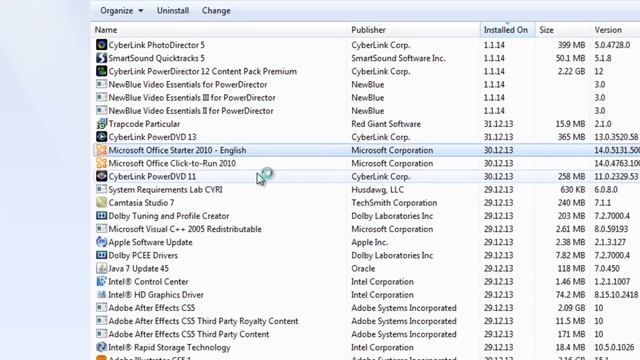Image resolution: width=640 pixels, height=360 pixels.
Task: Click version 7.0.450 cell
Action: (x=607, y=268)
